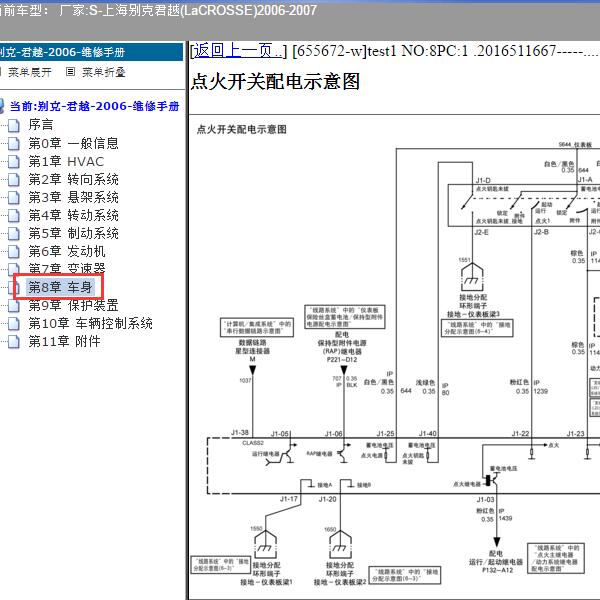Click the page icon beside 第9章 保护装置
This screenshot has height=600, width=600.
13,305
